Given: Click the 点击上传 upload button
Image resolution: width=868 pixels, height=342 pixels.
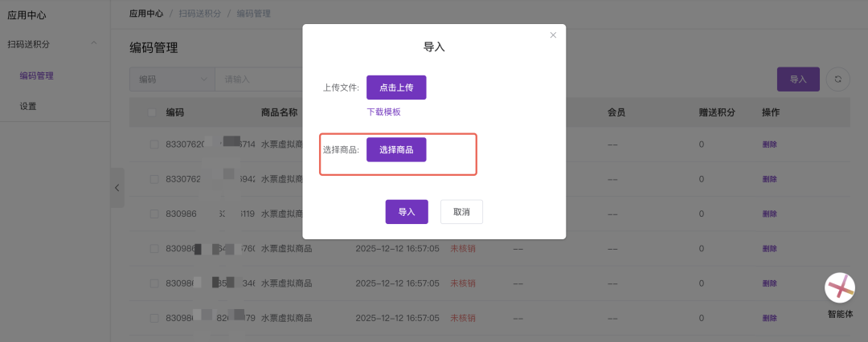Looking at the screenshot, I should (x=396, y=88).
